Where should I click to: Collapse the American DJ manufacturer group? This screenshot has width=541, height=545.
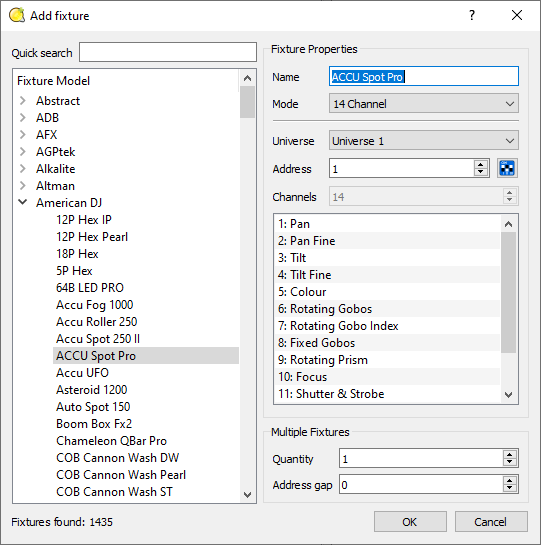tap(23, 202)
